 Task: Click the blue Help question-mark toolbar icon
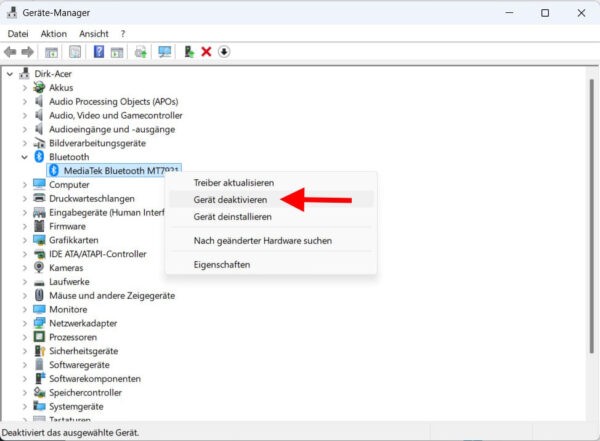click(99, 52)
